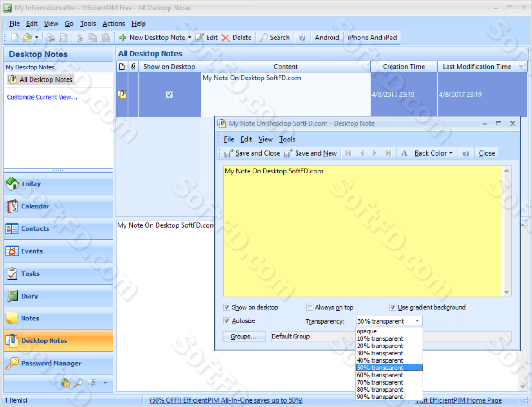
Task: Click the Cut scissors icon
Action: point(80,38)
